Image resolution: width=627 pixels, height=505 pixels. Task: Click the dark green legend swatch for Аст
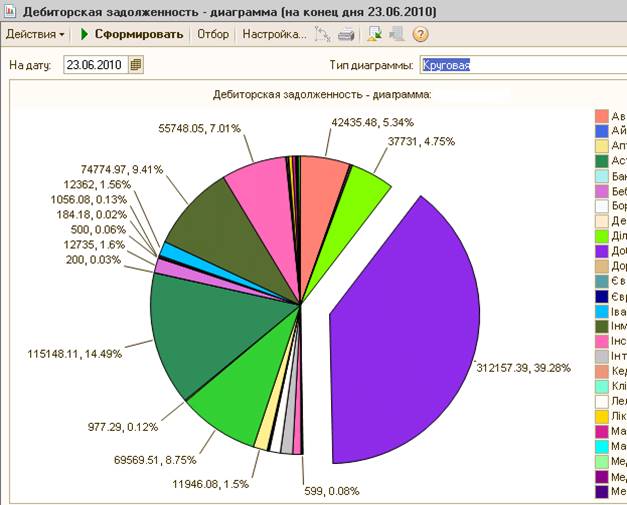[602, 161]
